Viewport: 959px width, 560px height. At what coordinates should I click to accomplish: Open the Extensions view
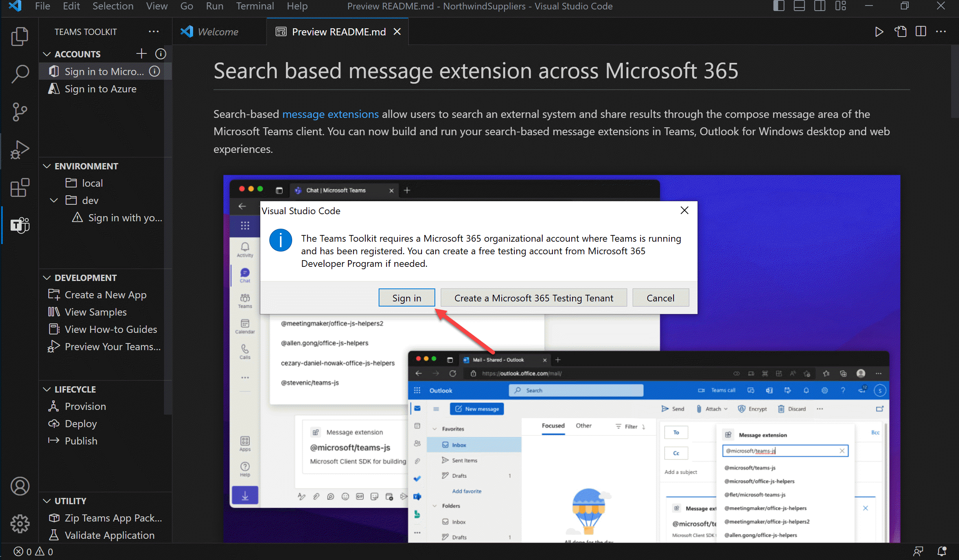click(x=20, y=187)
